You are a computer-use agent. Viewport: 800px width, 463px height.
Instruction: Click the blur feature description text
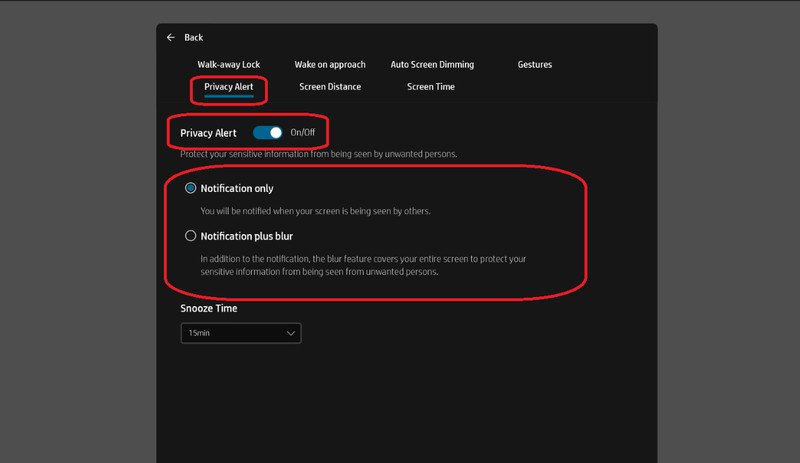point(362,265)
